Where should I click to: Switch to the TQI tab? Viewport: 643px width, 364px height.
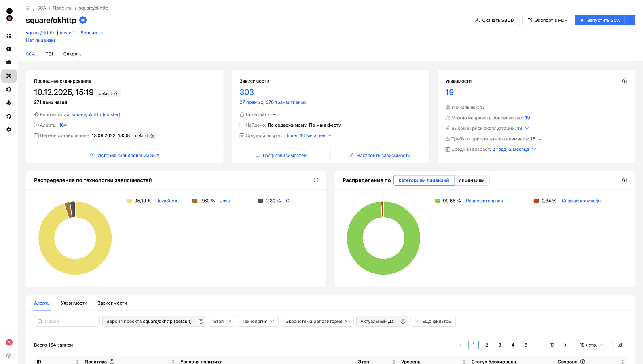pyautogui.click(x=49, y=54)
